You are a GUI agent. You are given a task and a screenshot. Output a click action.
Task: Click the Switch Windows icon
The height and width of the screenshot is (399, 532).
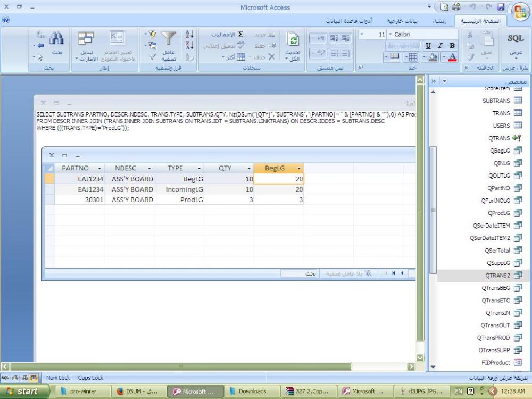tap(86, 38)
